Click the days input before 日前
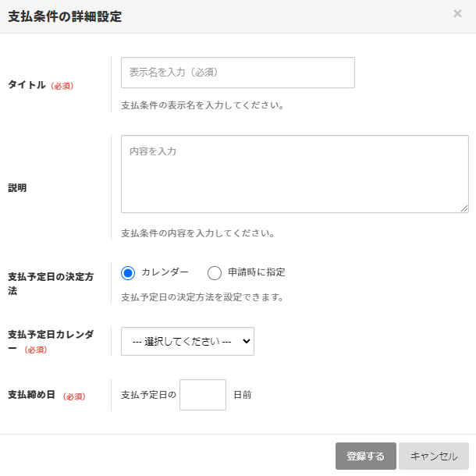The width and height of the screenshot is (476, 476). point(202,395)
